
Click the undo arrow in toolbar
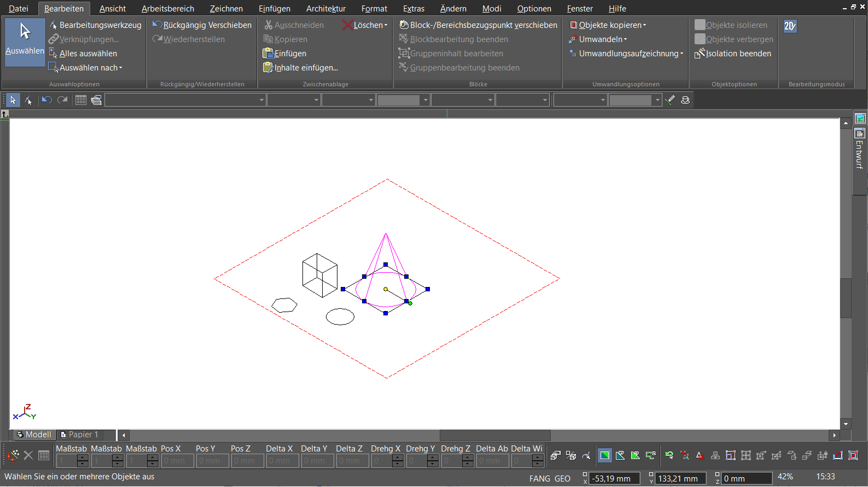[47, 100]
